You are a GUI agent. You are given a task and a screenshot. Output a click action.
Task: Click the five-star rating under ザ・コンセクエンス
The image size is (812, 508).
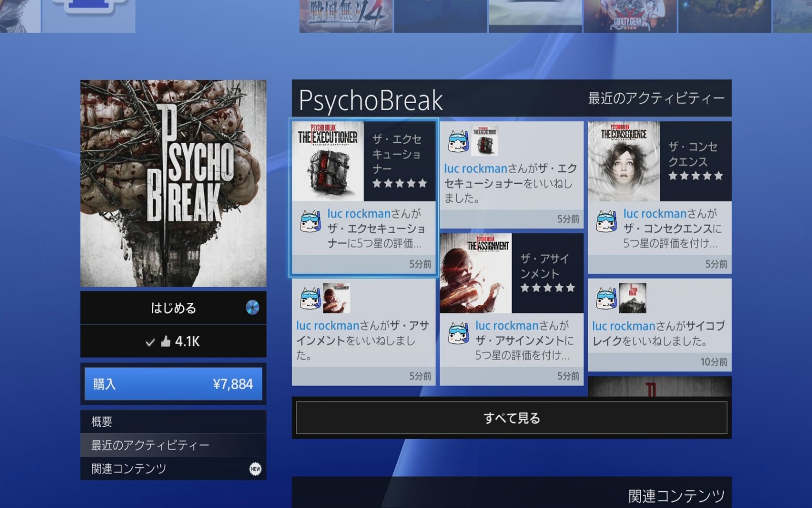coord(695,176)
